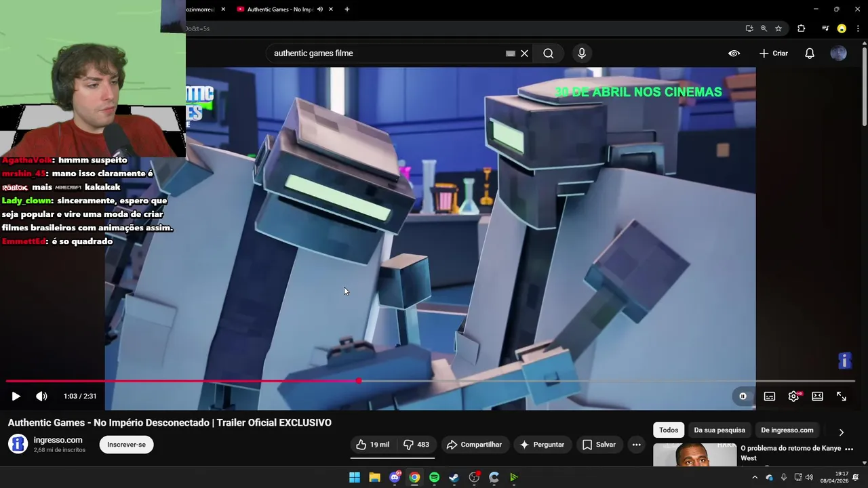Open Chrome media control button

(825, 28)
